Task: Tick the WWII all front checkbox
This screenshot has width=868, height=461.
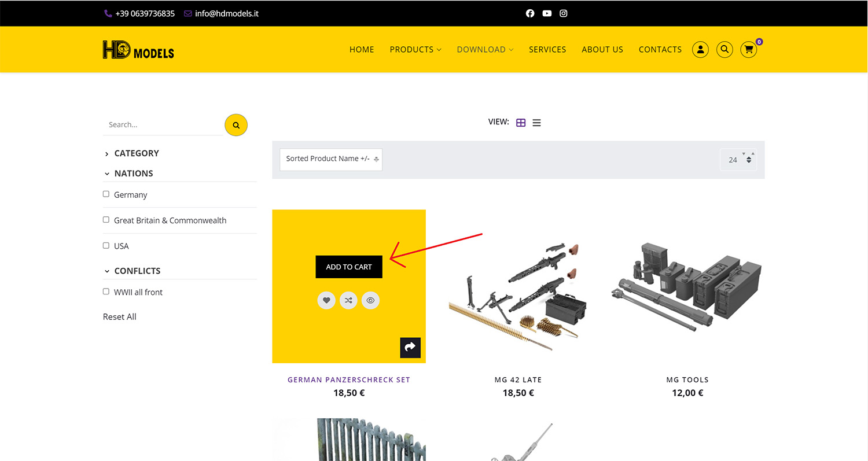Action: click(106, 292)
